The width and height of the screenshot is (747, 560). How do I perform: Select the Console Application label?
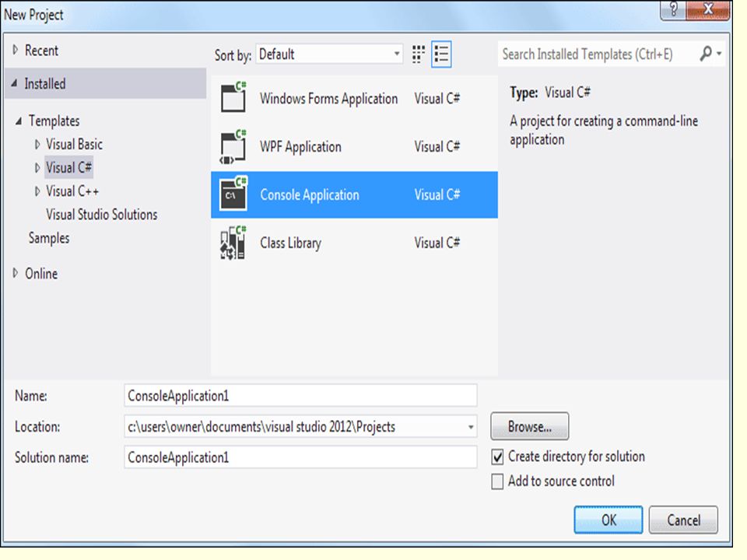[x=310, y=194]
